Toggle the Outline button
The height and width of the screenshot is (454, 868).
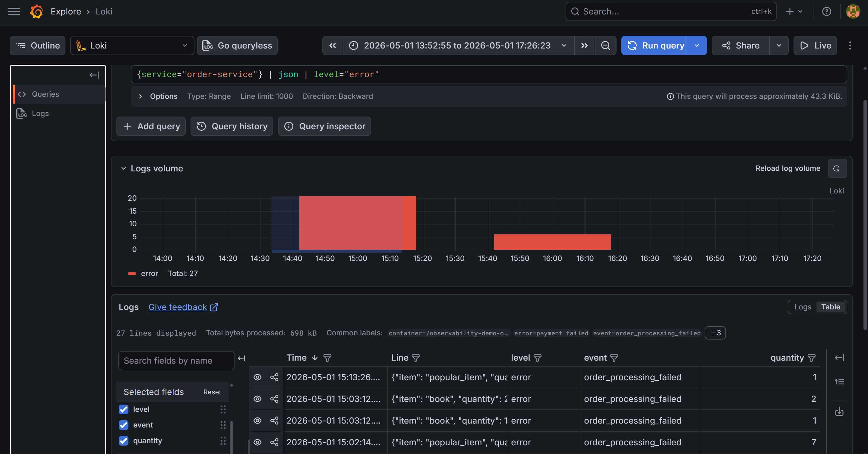[x=37, y=45]
